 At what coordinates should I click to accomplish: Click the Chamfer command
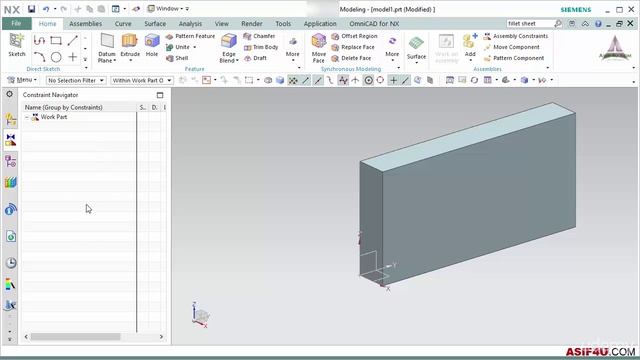pos(259,36)
